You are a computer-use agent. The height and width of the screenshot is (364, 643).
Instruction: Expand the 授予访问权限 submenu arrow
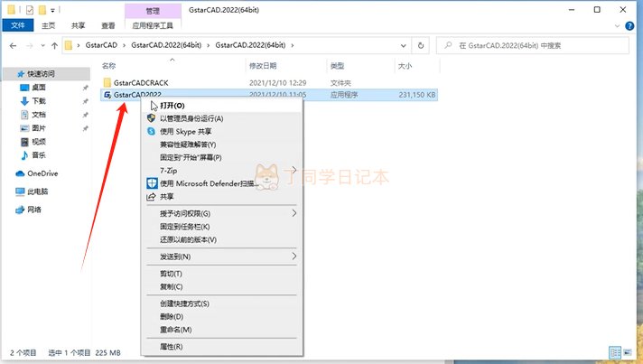coord(294,213)
